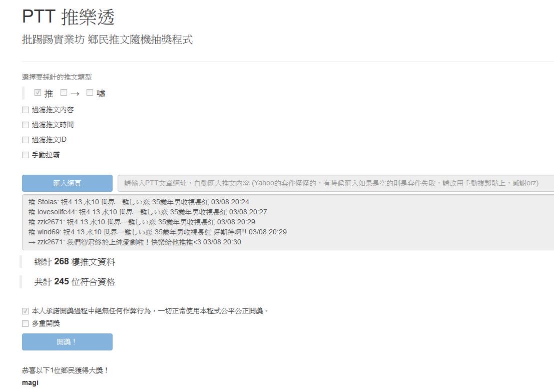Click the 匯入網頁 button
Image resolution: width=554 pixels, height=392 pixels.
click(67, 183)
